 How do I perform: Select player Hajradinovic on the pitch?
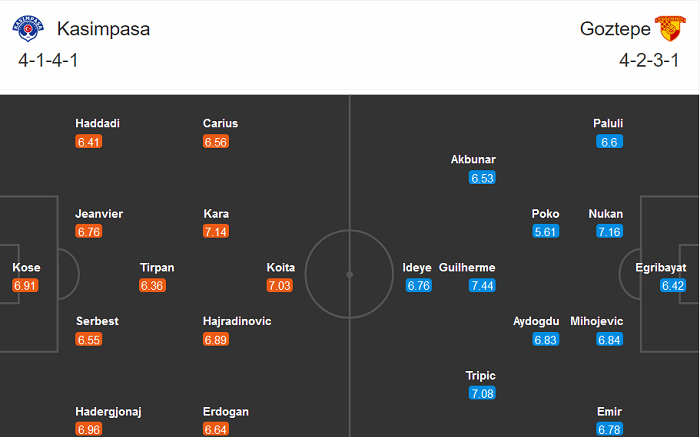coord(237,321)
